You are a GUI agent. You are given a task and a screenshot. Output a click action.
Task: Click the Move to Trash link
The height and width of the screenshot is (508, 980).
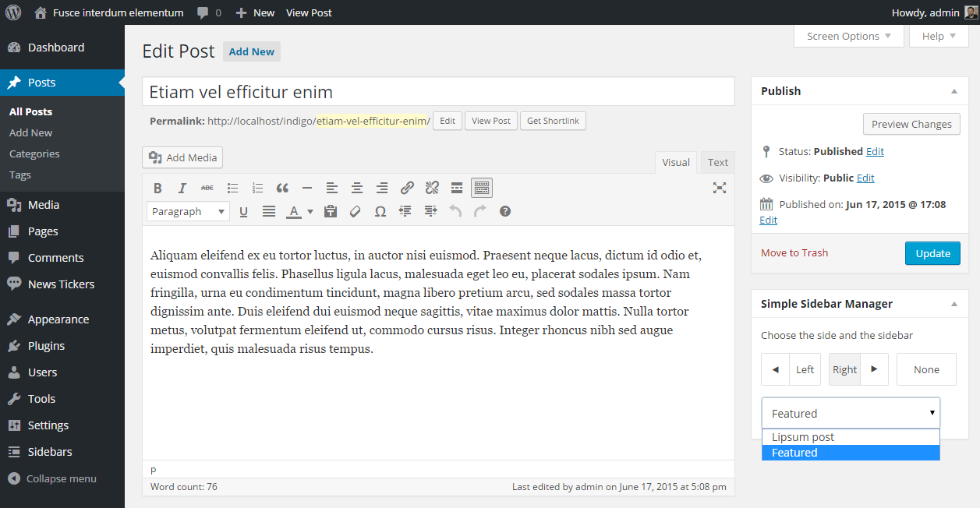[794, 252]
